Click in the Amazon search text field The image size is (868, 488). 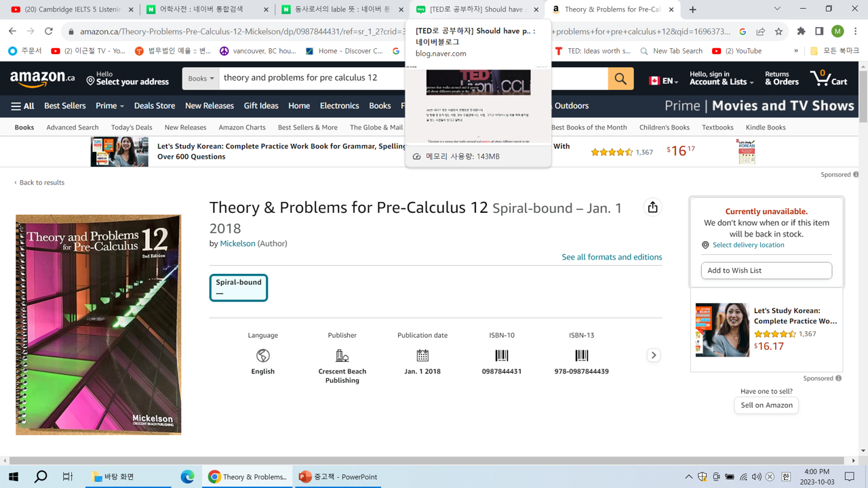click(312, 78)
